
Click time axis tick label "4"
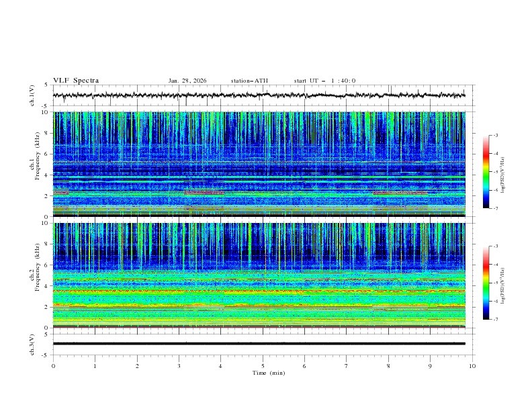click(x=220, y=366)
